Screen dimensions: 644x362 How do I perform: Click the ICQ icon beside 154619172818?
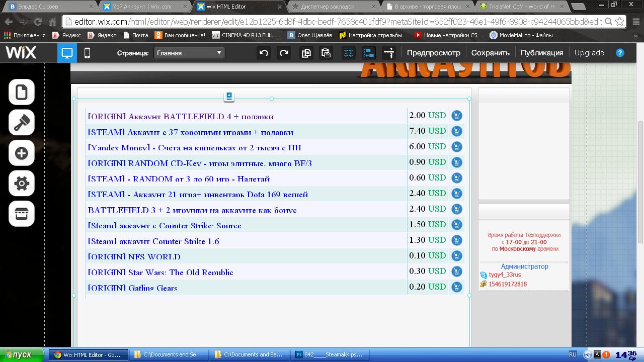(x=484, y=284)
